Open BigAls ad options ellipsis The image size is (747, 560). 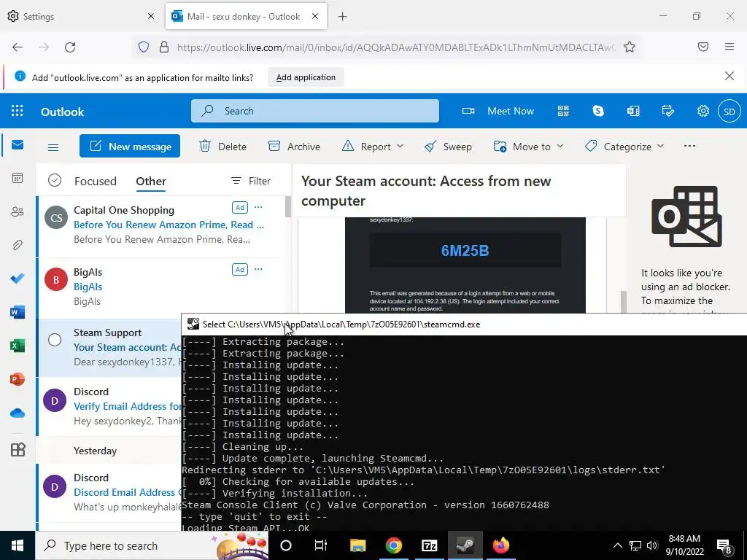258,269
